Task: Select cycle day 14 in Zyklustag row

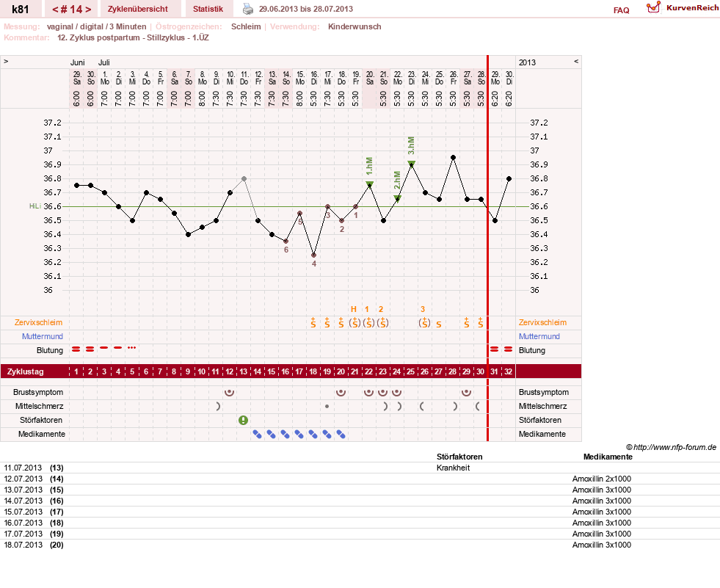Action: [x=257, y=371]
